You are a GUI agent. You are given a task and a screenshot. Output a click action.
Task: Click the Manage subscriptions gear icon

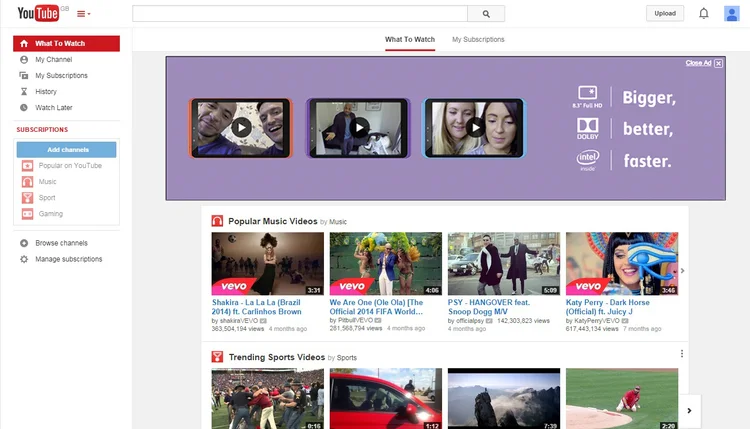click(24, 259)
